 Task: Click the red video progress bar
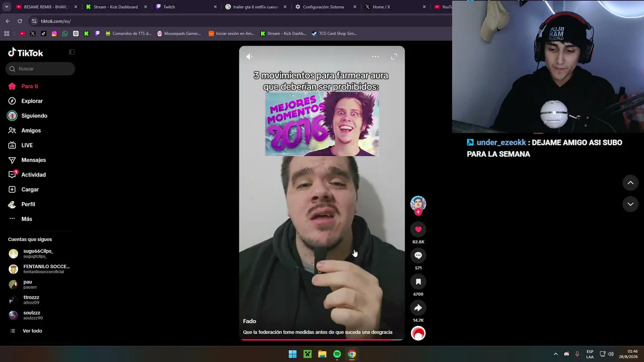(321, 339)
